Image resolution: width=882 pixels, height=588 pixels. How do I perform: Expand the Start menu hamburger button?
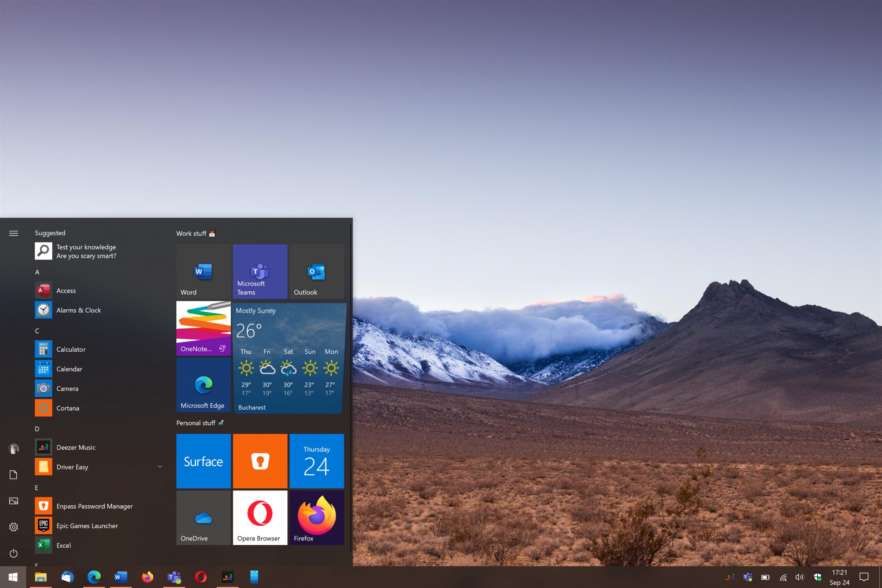(x=13, y=233)
